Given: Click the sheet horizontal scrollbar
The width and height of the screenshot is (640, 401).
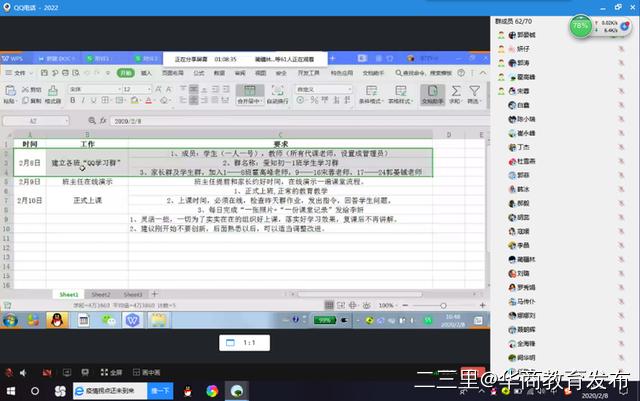Looking at the screenshot, I should (x=360, y=294).
